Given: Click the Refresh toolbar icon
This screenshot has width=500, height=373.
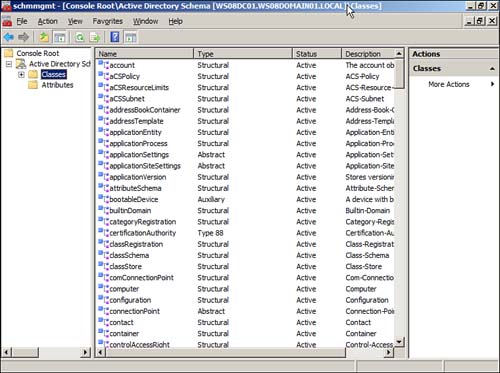Looking at the screenshot, I should point(80,37).
